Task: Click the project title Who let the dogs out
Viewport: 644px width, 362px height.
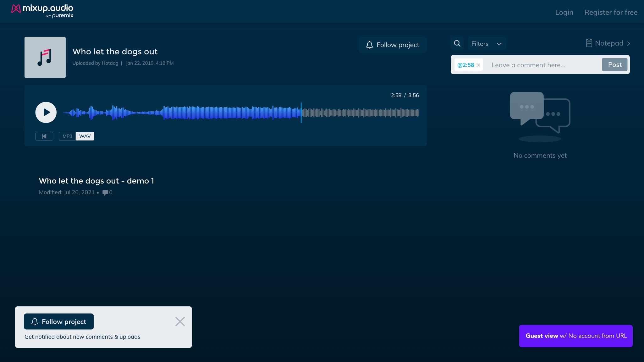Action: 115,52
